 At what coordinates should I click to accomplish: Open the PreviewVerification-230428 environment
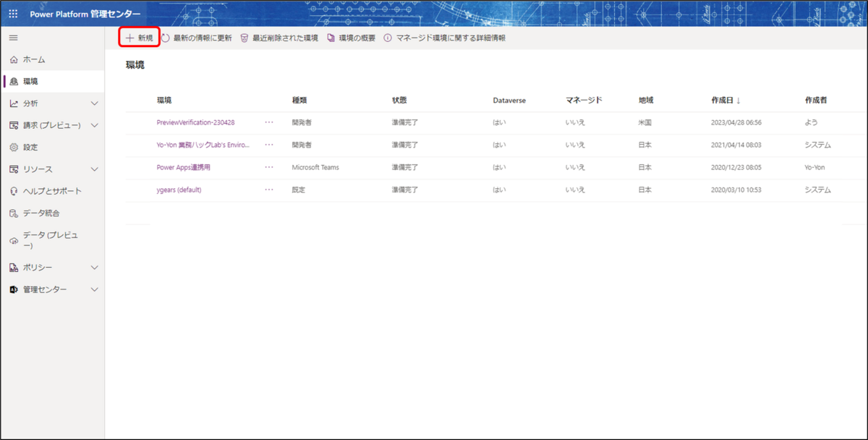coord(195,122)
